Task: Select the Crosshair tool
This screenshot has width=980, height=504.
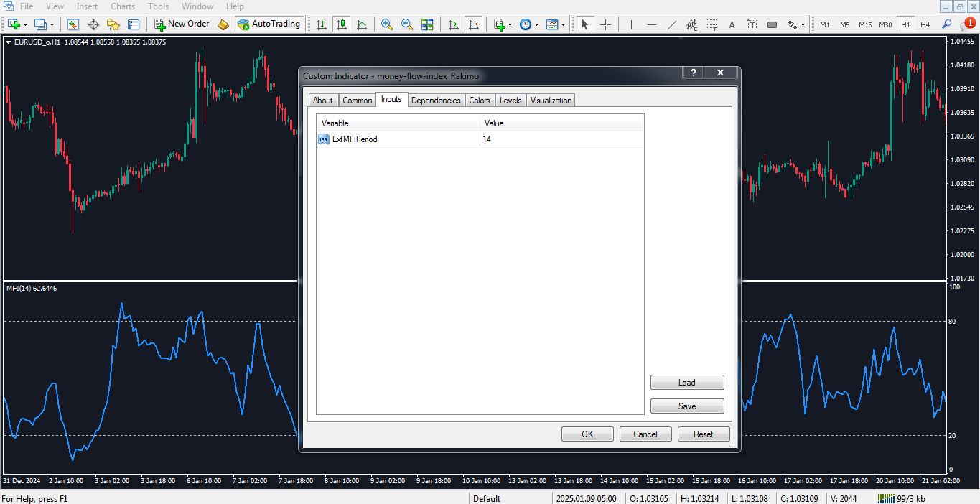Action: pyautogui.click(x=605, y=24)
